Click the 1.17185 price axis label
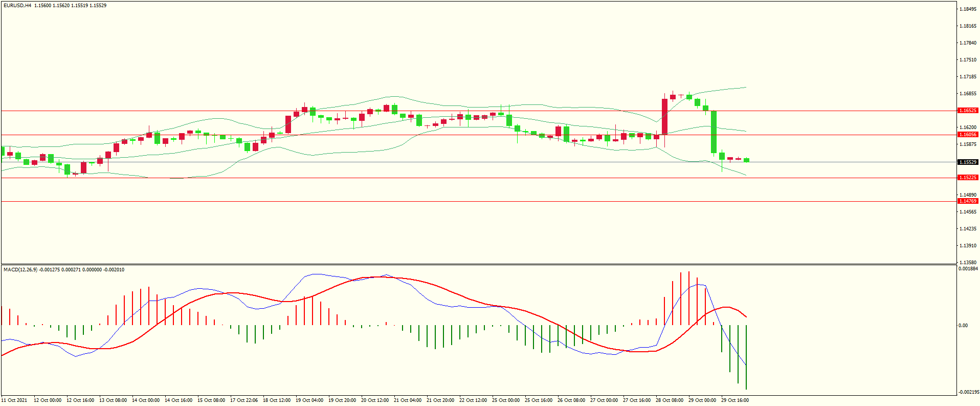 [968, 77]
